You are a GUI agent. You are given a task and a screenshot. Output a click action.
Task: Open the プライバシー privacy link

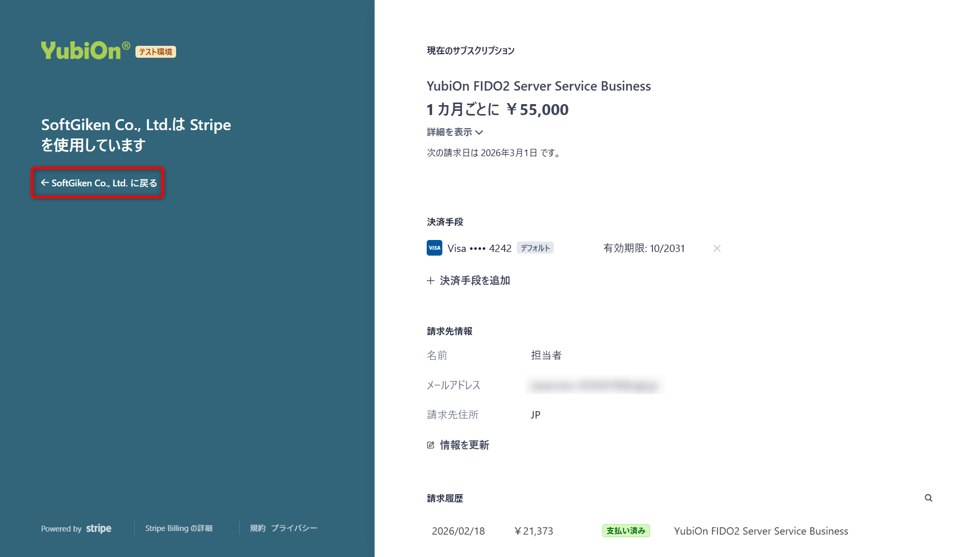click(x=294, y=528)
